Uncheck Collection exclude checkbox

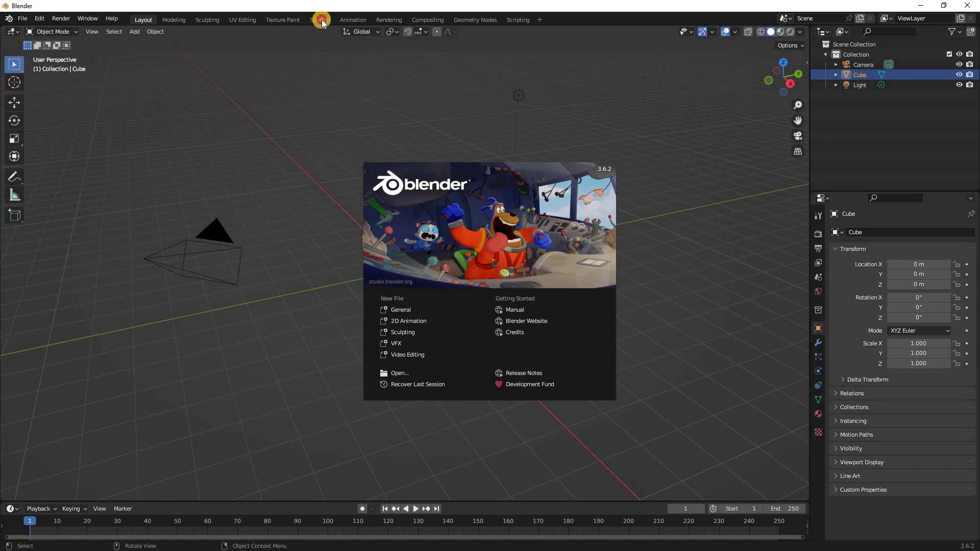coord(949,55)
